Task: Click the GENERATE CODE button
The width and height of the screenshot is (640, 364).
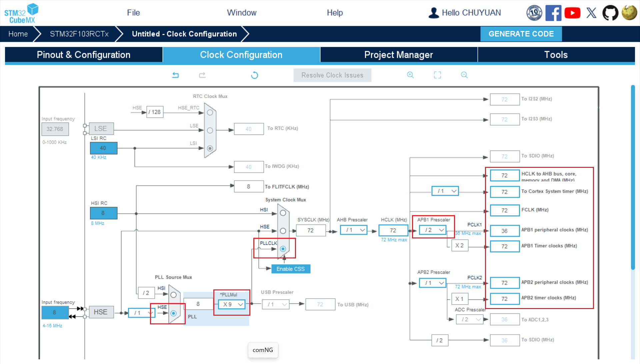Action: pyautogui.click(x=521, y=34)
